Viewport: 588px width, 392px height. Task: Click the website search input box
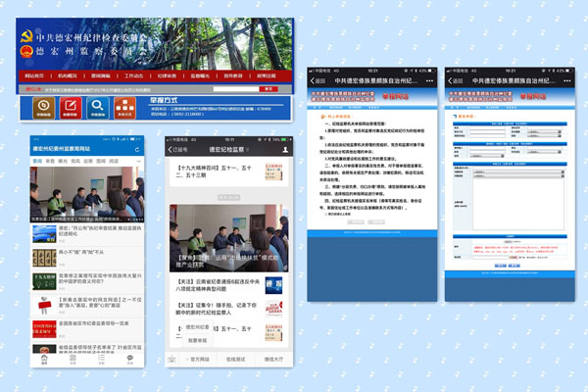coord(236,89)
